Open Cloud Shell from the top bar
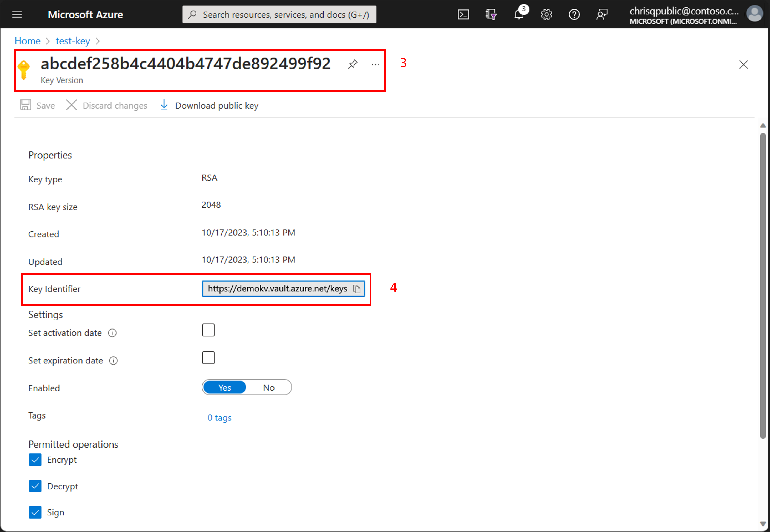The image size is (770, 532). click(x=463, y=15)
